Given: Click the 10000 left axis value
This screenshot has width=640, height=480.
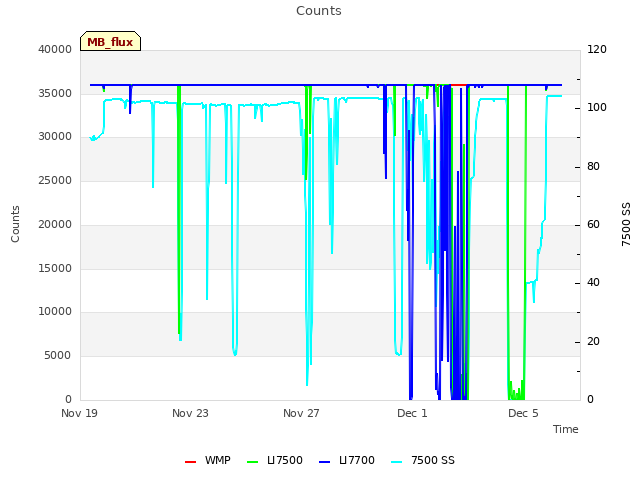Looking at the screenshot, I should click(x=55, y=312).
